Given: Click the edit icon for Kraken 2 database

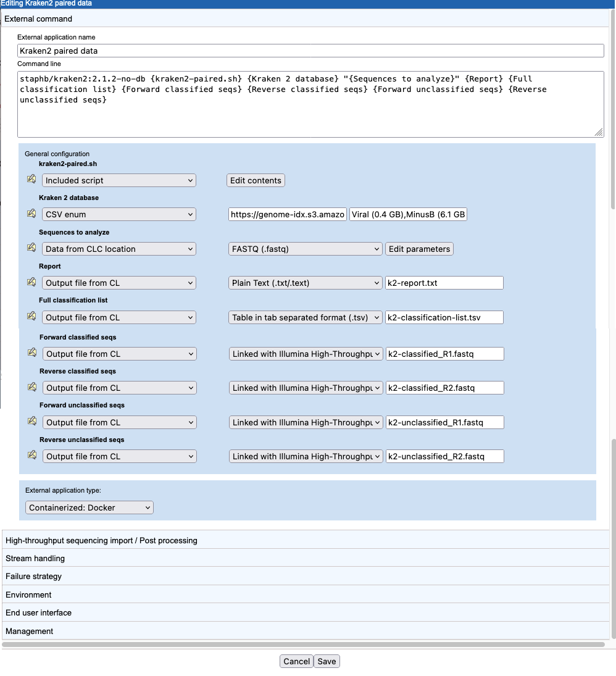Looking at the screenshot, I should (x=32, y=213).
